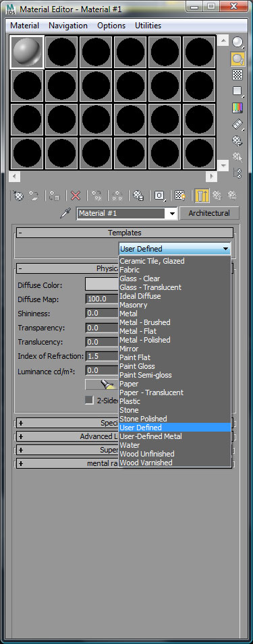The height and width of the screenshot is (644, 253).
Task: Choose the Water template
Action: [x=175, y=445]
